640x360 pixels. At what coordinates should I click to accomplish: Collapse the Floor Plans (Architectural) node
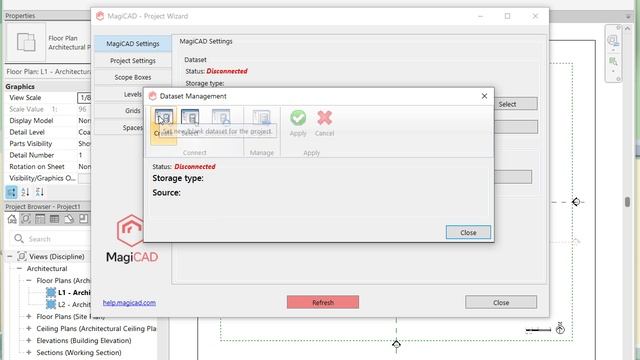pos(29,280)
